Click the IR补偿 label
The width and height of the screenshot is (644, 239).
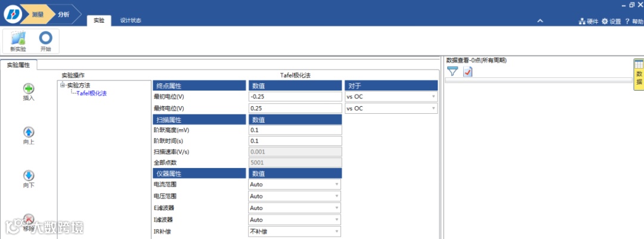162,232
